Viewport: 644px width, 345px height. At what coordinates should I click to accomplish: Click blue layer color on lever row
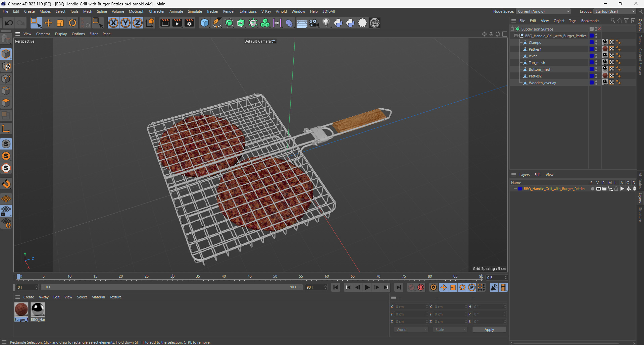[592, 56]
